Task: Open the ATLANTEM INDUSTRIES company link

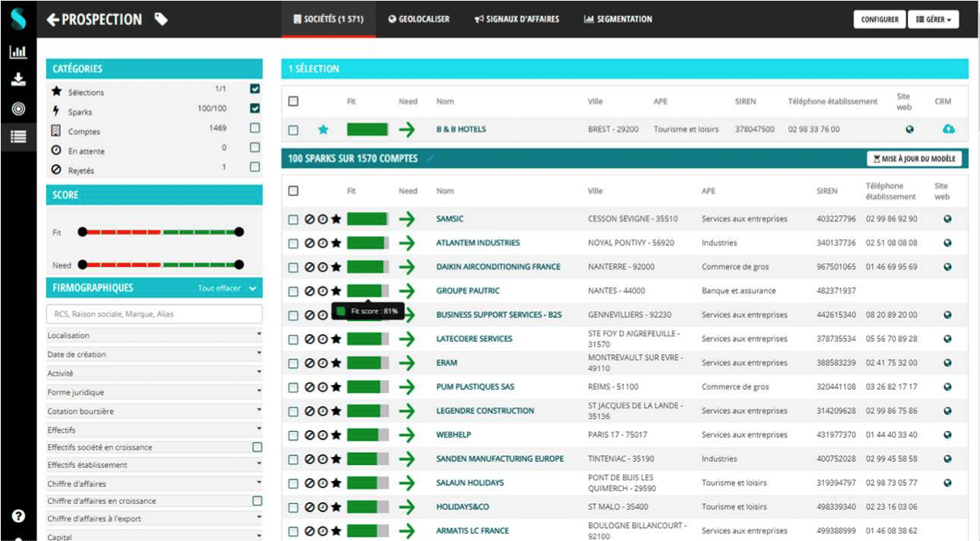Action: tap(477, 243)
